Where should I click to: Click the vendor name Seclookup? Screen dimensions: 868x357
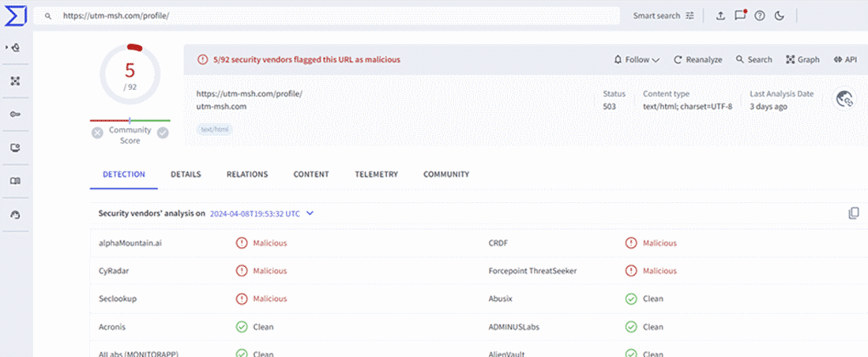pos(118,299)
